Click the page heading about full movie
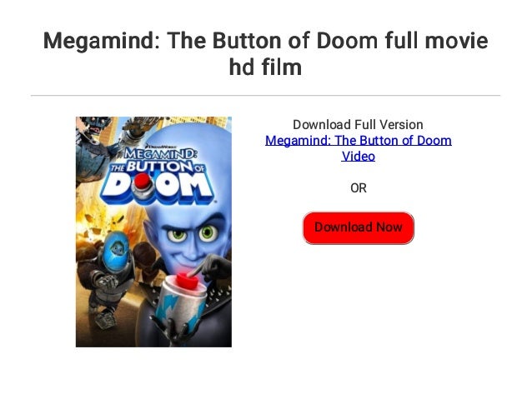Viewport: 532px width, 399px height. pyautogui.click(x=266, y=53)
